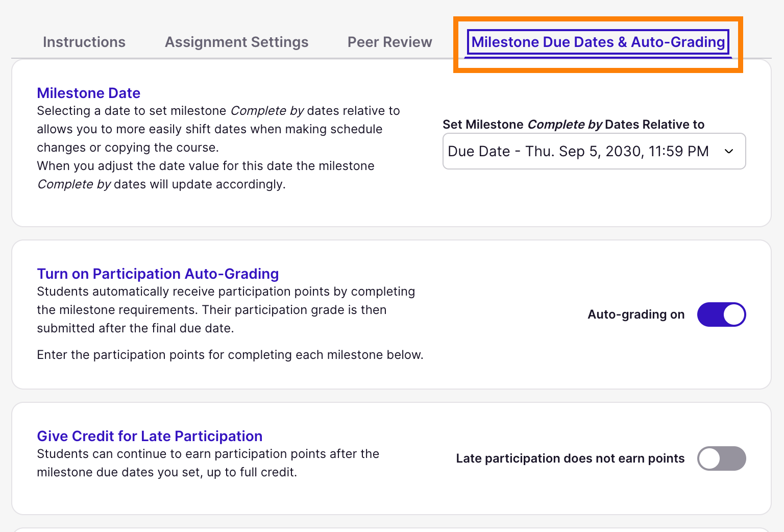Screen dimensions: 784x532
Task: Stay on Milestone Due Dates & Auto-Grading tab
Action: click(x=598, y=42)
